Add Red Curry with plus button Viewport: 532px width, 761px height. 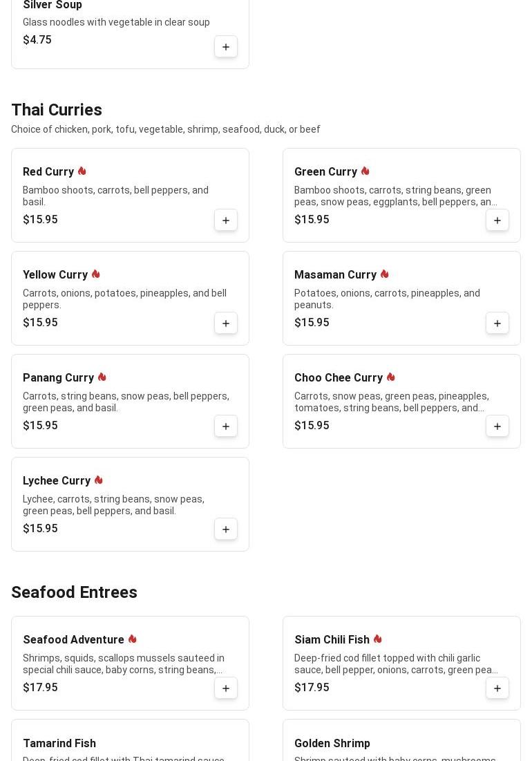pos(226,220)
